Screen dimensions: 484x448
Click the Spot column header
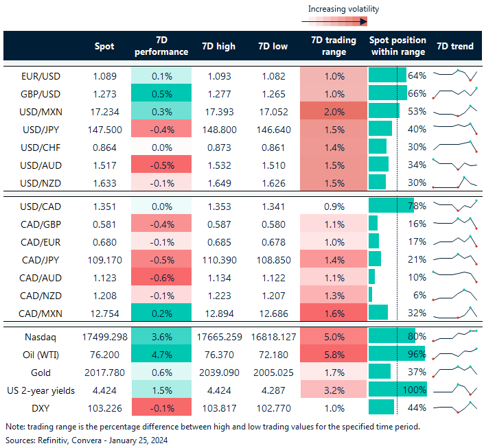point(104,46)
